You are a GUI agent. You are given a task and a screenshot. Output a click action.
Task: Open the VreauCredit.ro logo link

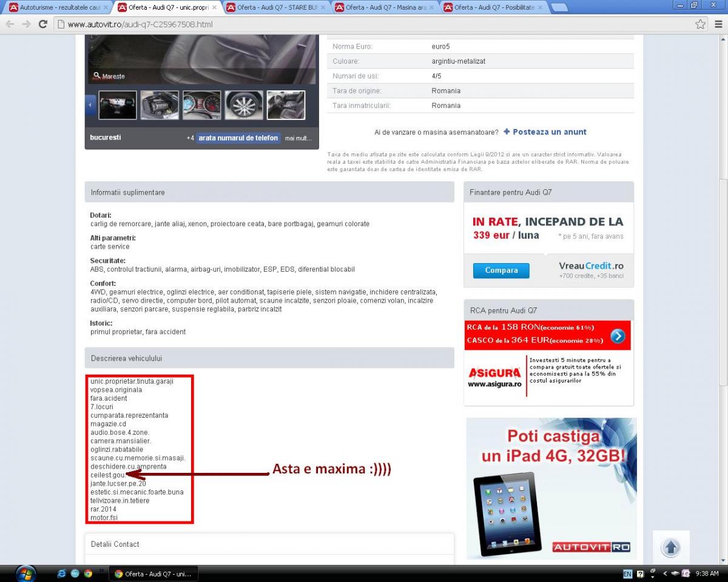click(x=591, y=266)
